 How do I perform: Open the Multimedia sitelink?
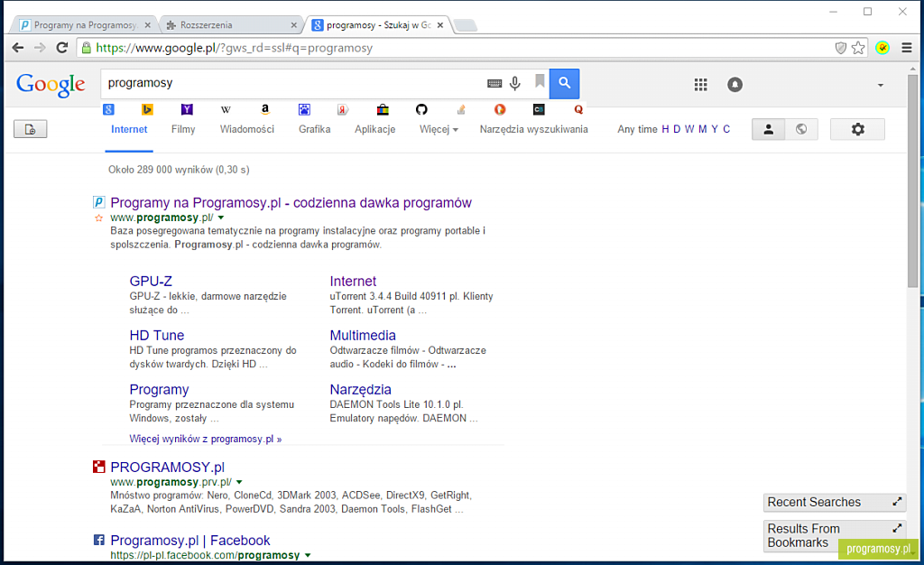click(x=363, y=335)
